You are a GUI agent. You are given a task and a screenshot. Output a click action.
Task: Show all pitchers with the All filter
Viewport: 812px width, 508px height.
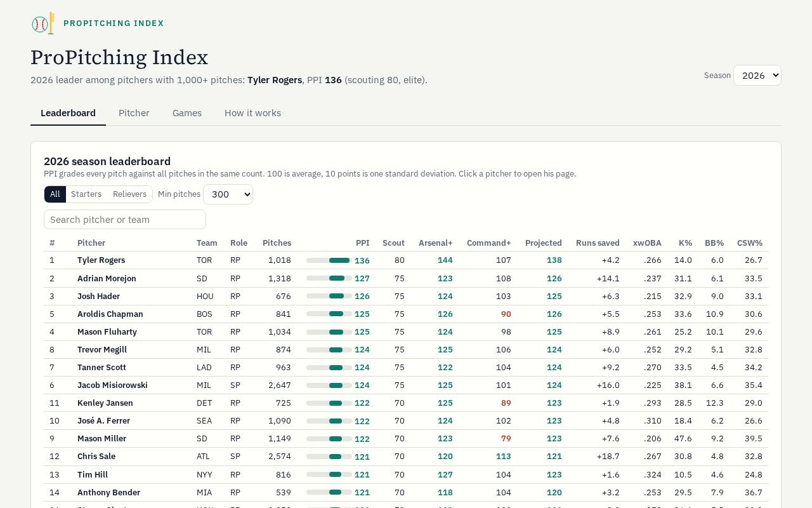point(55,194)
